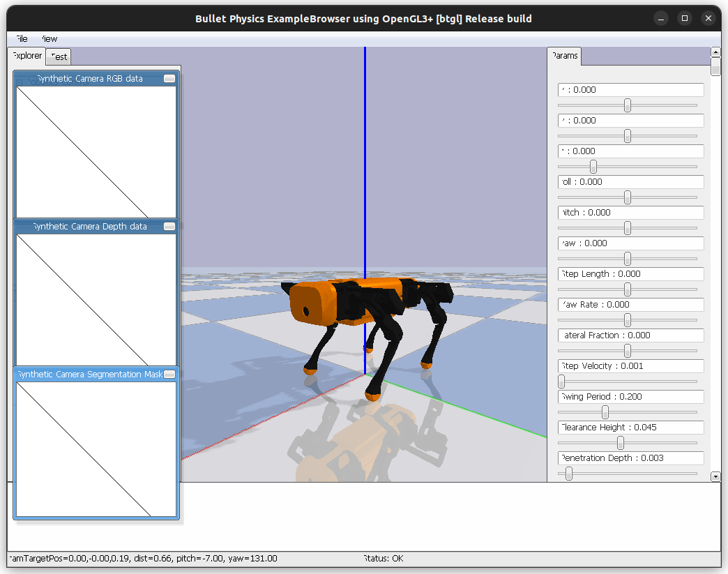This screenshot has height=574, width=728.
Task: Click the minimize icon on Synthetic Camera Depth data panel
Action: (x=169, y=226)
